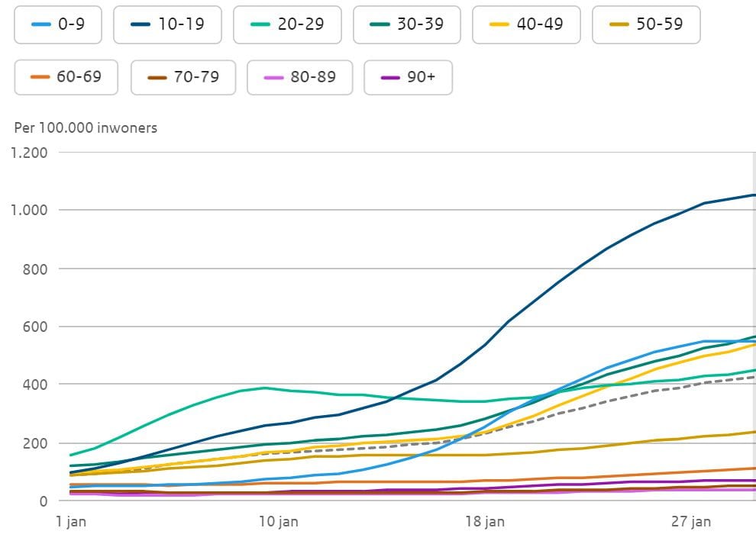756x544 pixels.
Task: Toggle the 10-19 age group line
Action: (x=167, y=24)
